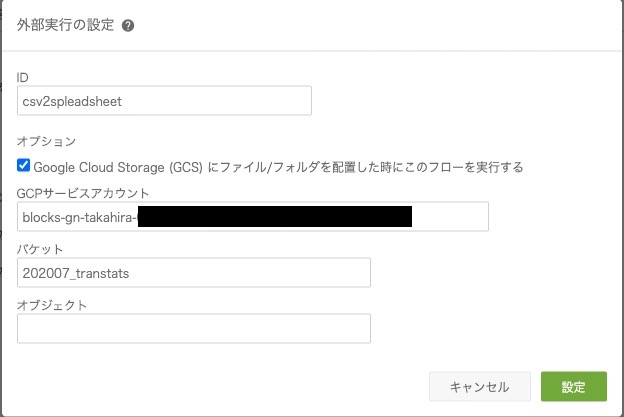Click the GCPサービスアカウント label
This screenshot has width=624, height=417.
(x=83, y=193)
